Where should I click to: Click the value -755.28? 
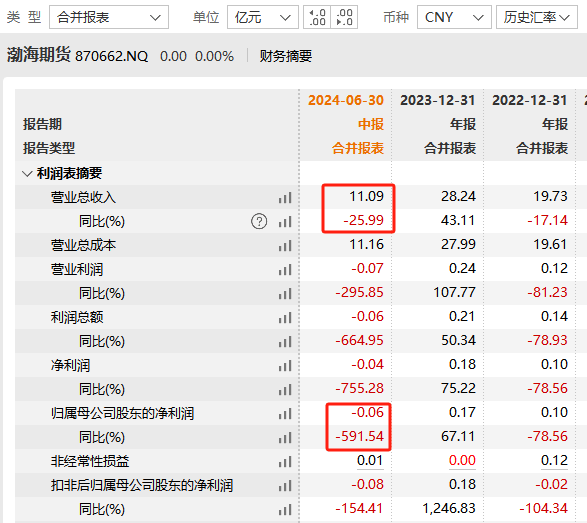point(359,388)
